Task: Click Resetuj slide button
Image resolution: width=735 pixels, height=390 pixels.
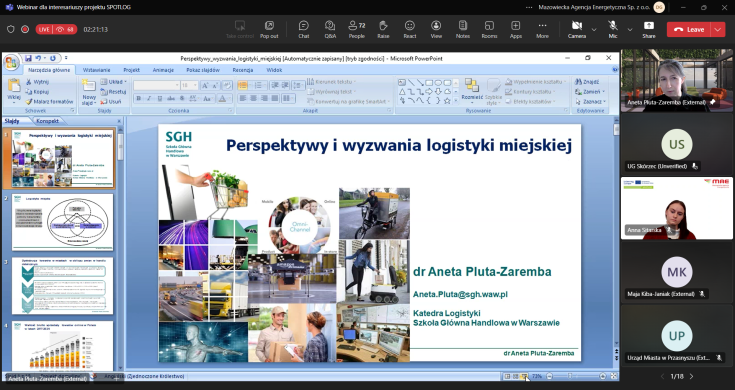Action: pos(113,91)
